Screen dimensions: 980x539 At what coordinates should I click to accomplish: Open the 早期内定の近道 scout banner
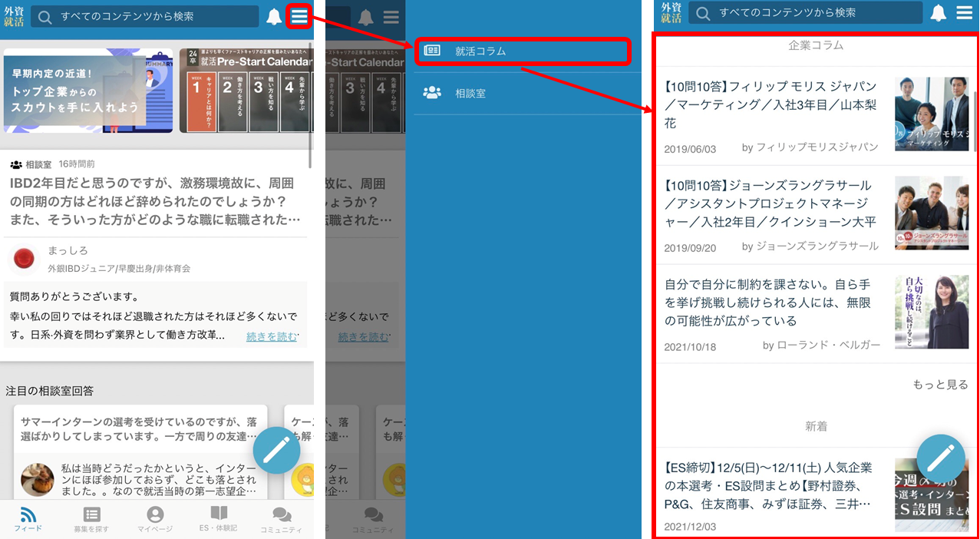pos(88,91)
